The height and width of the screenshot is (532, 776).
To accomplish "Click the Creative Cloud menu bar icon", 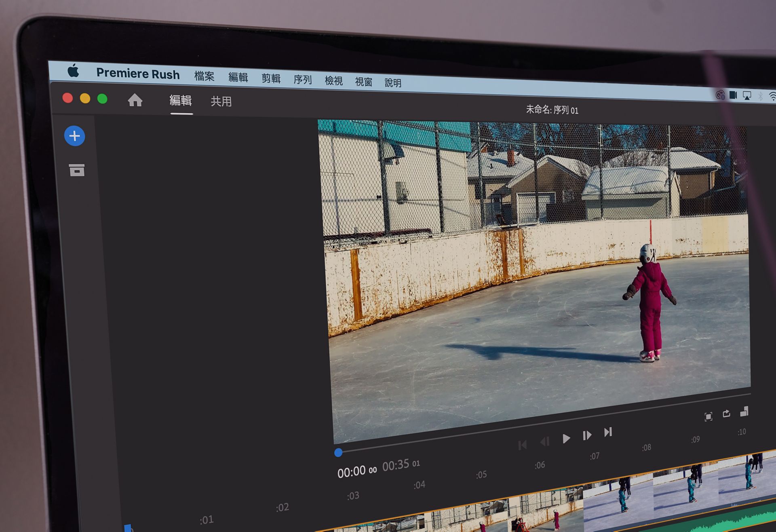I will coord(719,95).
